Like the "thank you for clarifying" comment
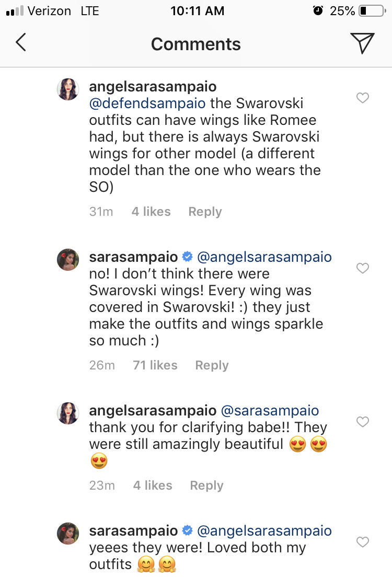392x579 pixels. [x=362, y=422]
